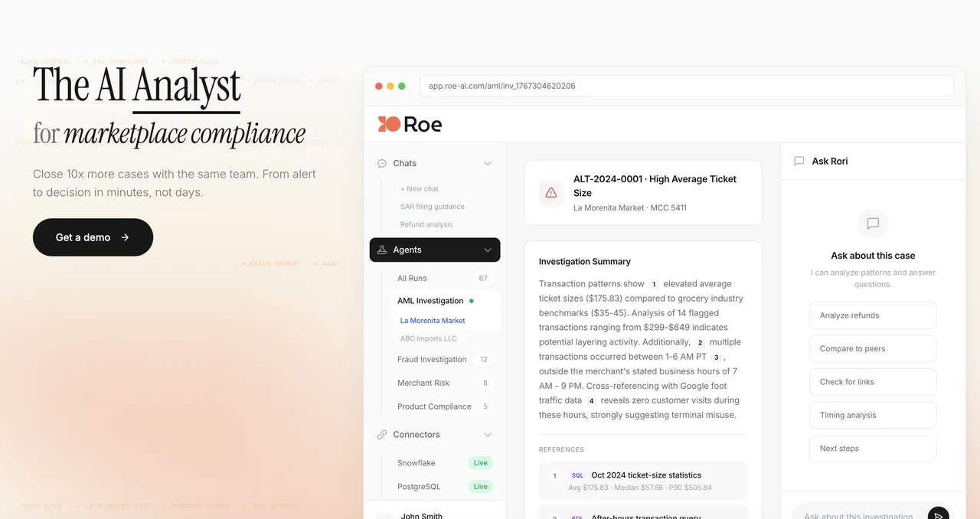Select La Morenita Market case
The image size is (980, 519).
click(x=433, y=321)
